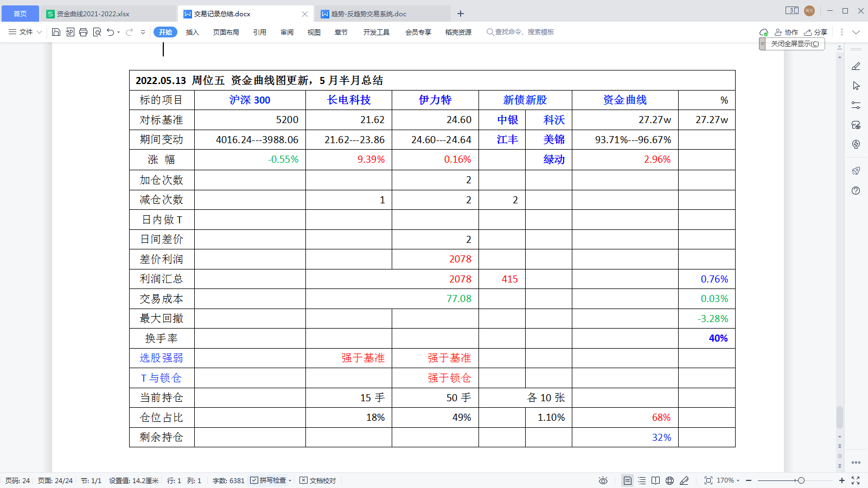
Task: Click the user avatar in title bar
Action: 809,11
